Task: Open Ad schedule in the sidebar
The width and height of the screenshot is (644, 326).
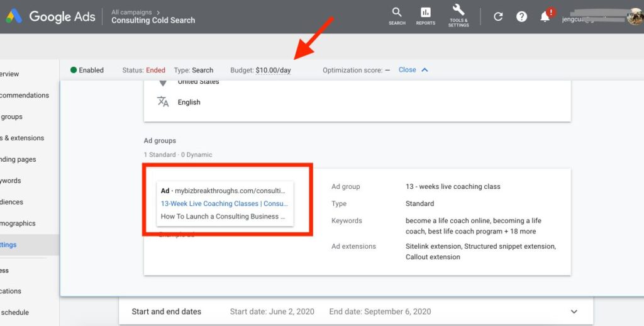Action: tap(14, 312)
